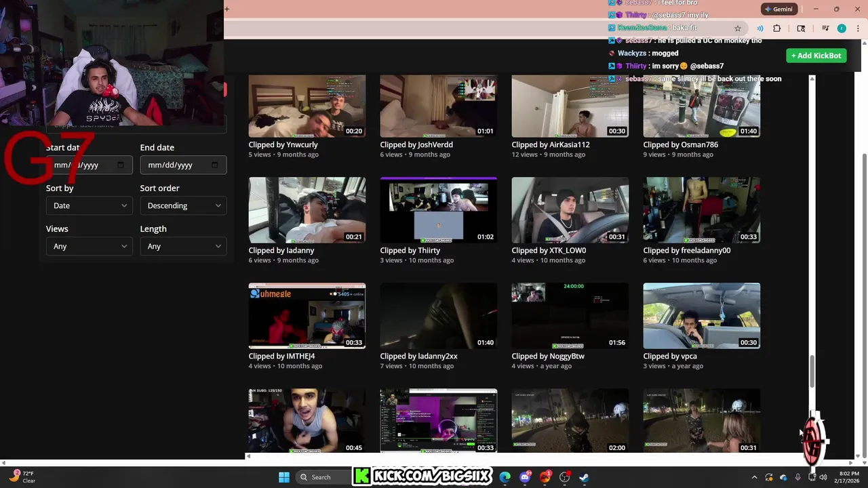Open the weather widget showing 72°F
The width and height of the screenshot is (868, 488).
tap(22, 477)
